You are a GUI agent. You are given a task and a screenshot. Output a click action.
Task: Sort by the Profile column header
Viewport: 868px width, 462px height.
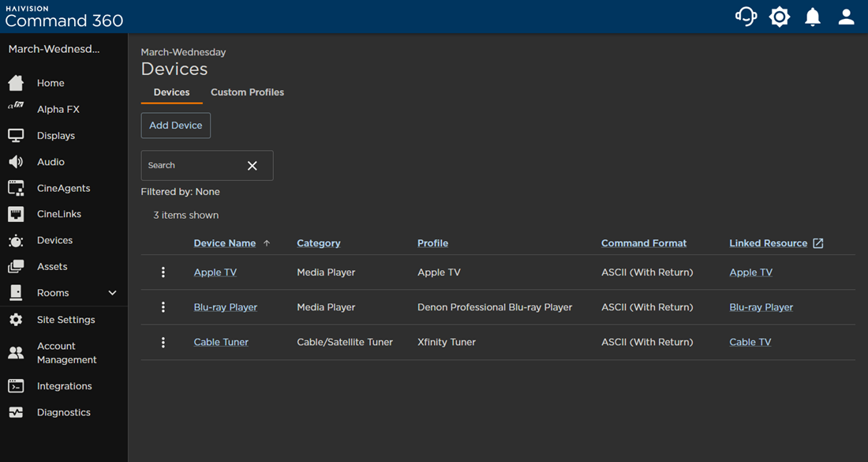[433, 243]
